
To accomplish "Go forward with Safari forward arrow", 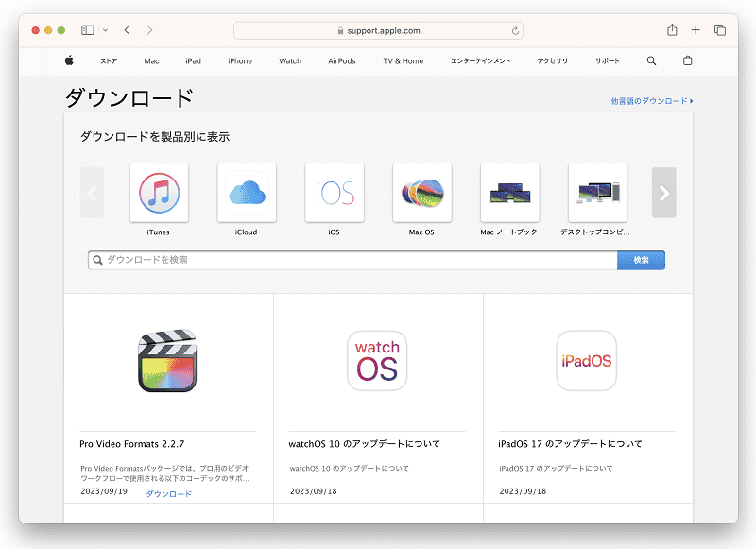I will (149, 30).
